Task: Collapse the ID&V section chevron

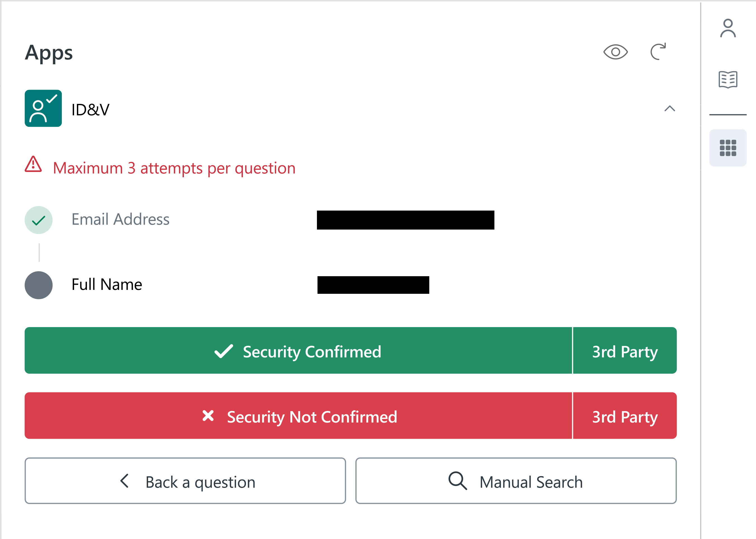Action: coord(669,109)
